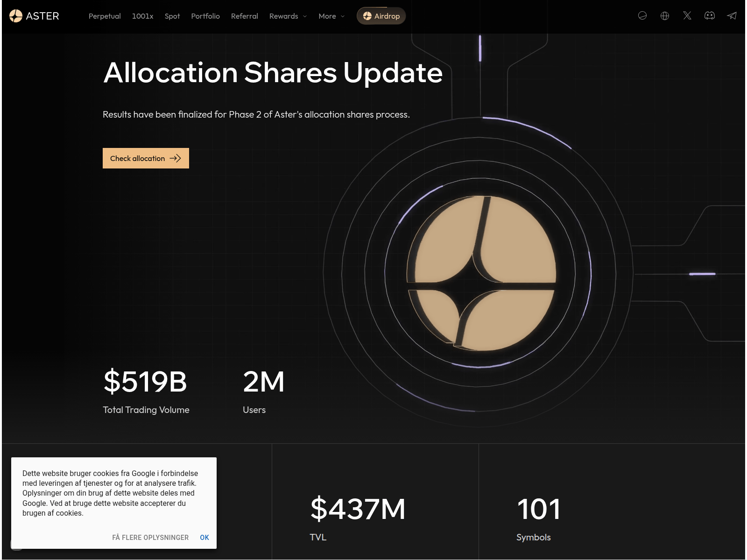Open Aster's X (Twitter) page
747x560 pixels.
687,16
